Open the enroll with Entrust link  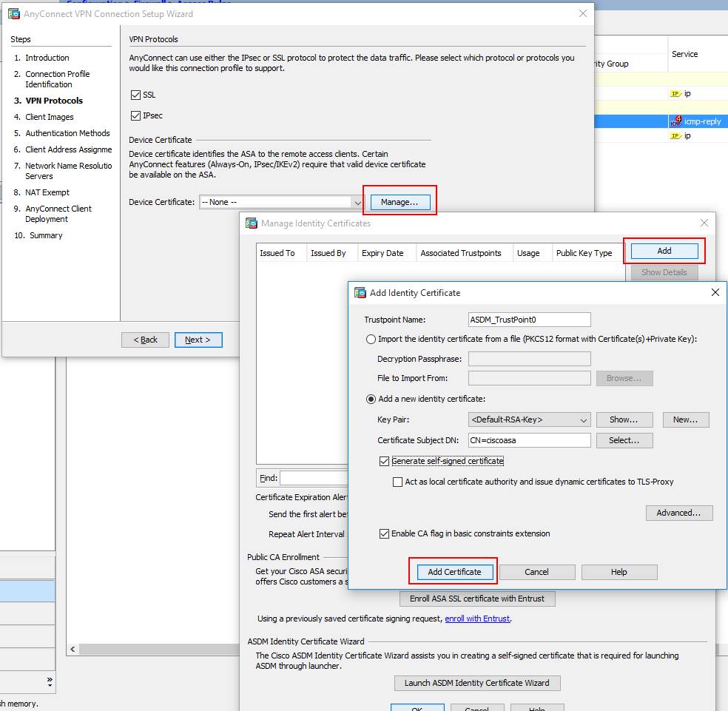(x=477, y=619)
